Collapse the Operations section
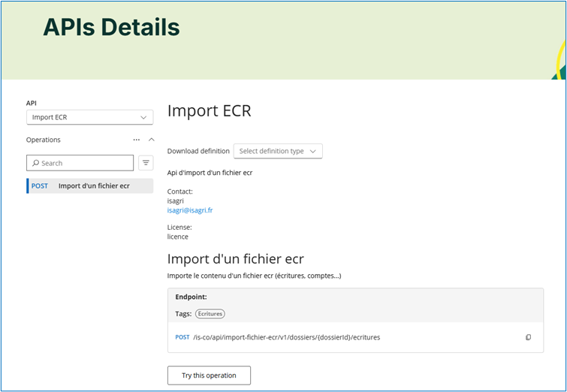 (151, 140)
